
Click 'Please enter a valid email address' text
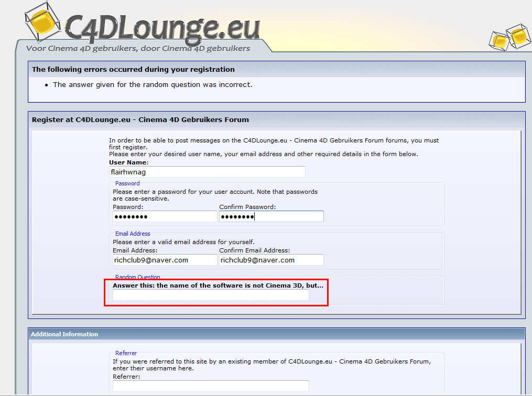(183, 242)
